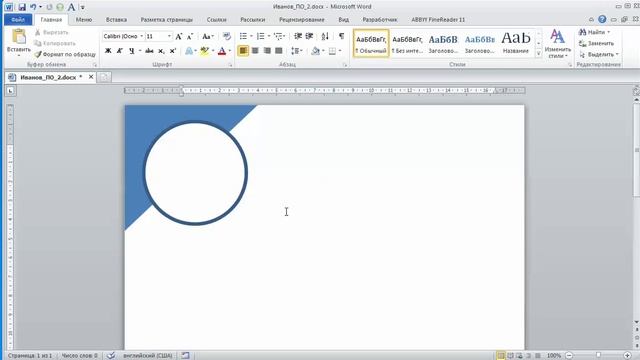Open Word Help question mark icon
This screenshot has width=640, height=360.
pyautogui.click(x=602, y=19)
